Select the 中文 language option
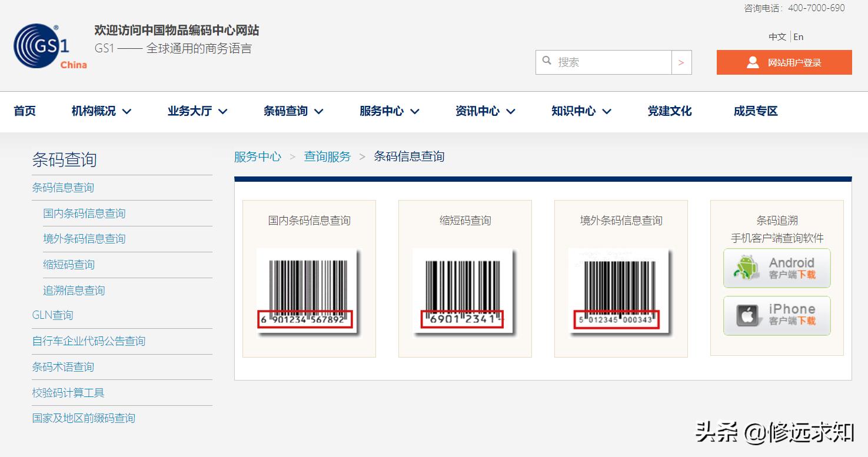 tap(777, 36)
